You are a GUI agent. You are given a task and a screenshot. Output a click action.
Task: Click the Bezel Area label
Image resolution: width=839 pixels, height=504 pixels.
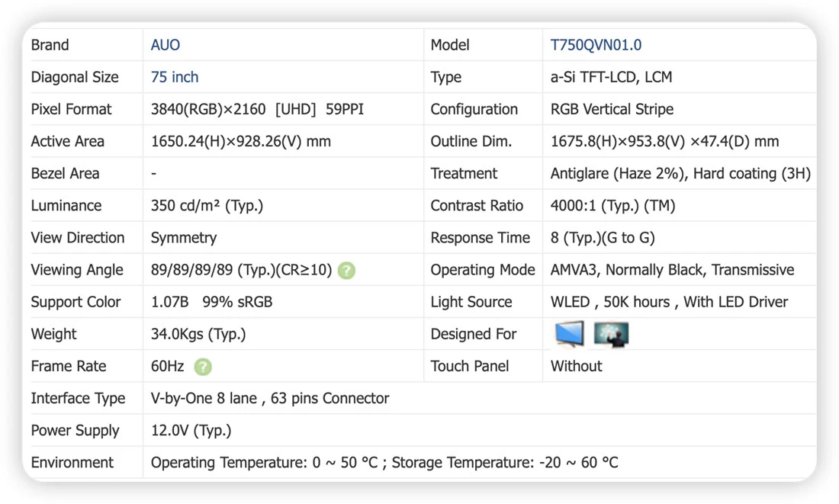[x=65, y=173]
